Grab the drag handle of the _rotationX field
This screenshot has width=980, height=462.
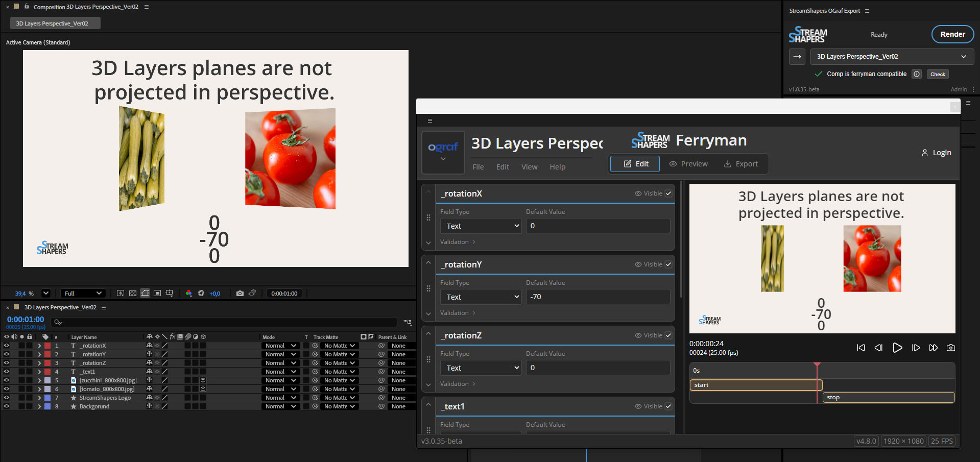point(428,217)
